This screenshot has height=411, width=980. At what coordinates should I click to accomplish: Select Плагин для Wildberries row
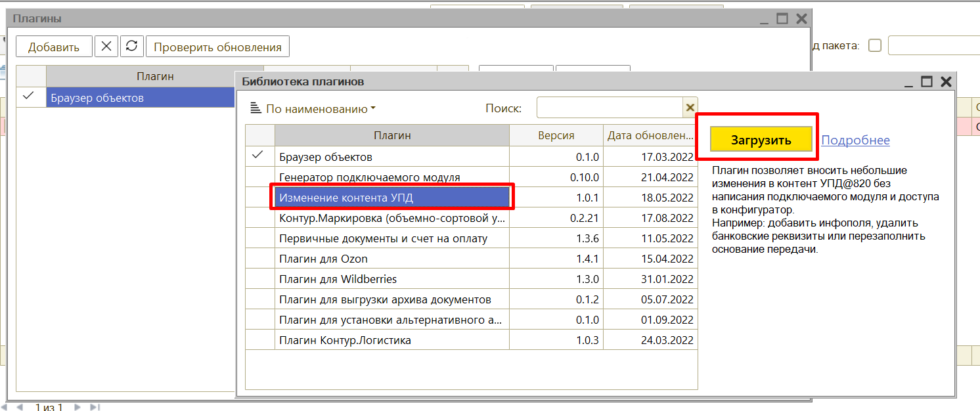[x=391, y=279]
